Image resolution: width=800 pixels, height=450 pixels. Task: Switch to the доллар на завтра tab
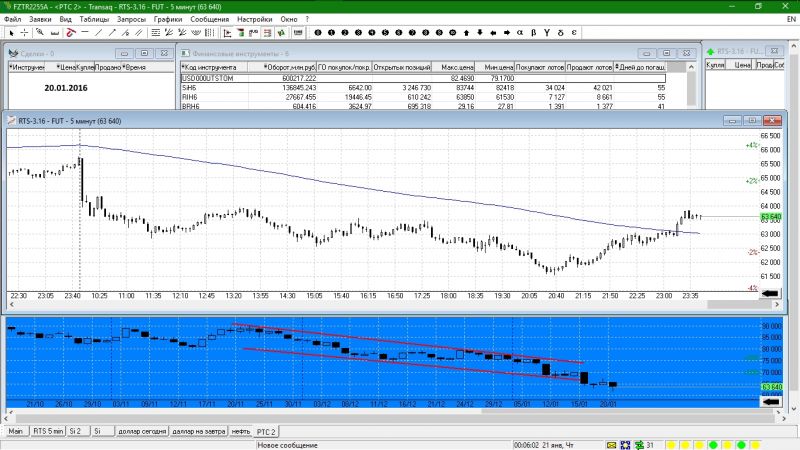(x=198, y=431)
